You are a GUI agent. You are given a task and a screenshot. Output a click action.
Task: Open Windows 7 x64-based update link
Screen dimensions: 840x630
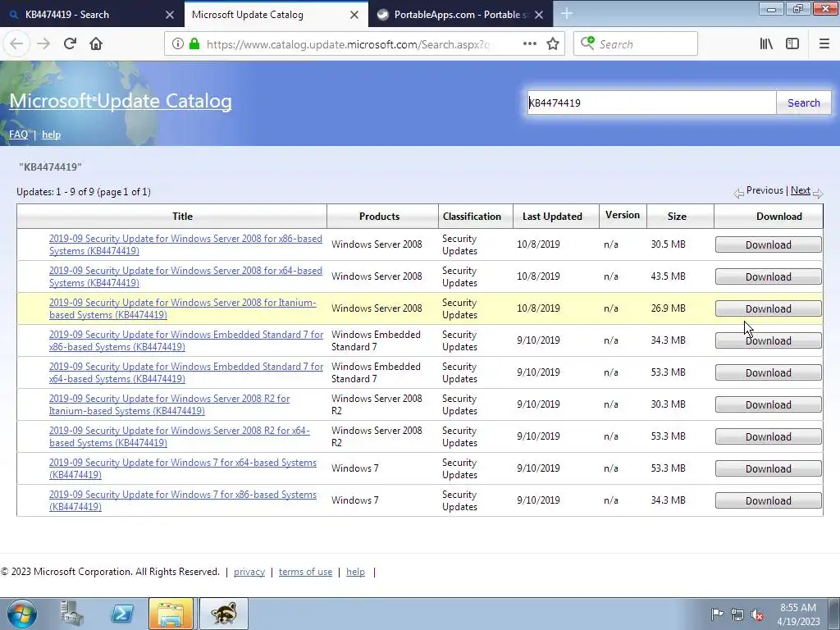click(x=183, y=468)
